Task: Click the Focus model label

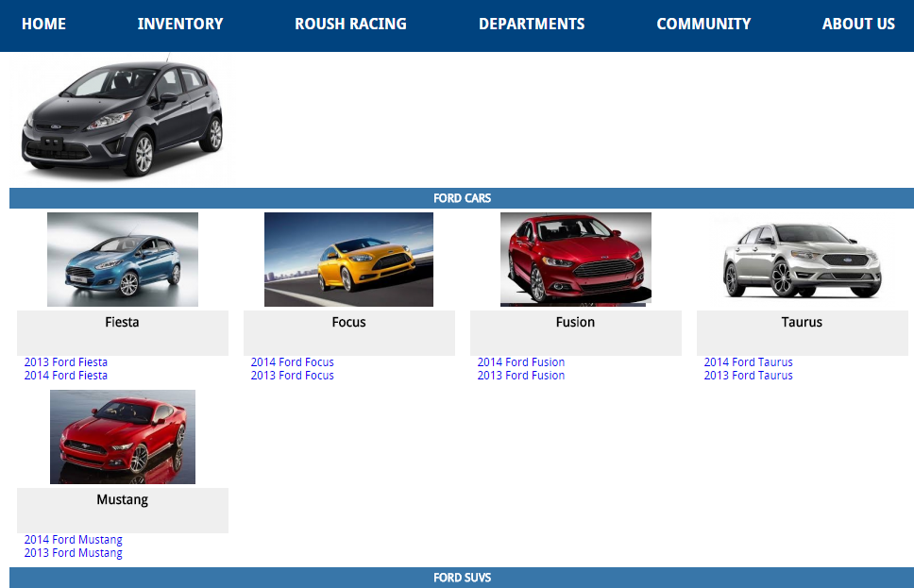Action: point(348,322)
